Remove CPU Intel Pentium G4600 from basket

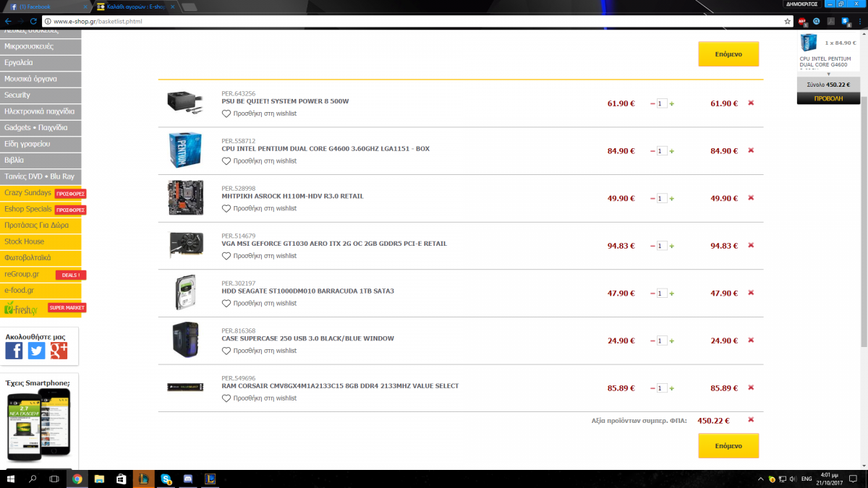[751, 150]
